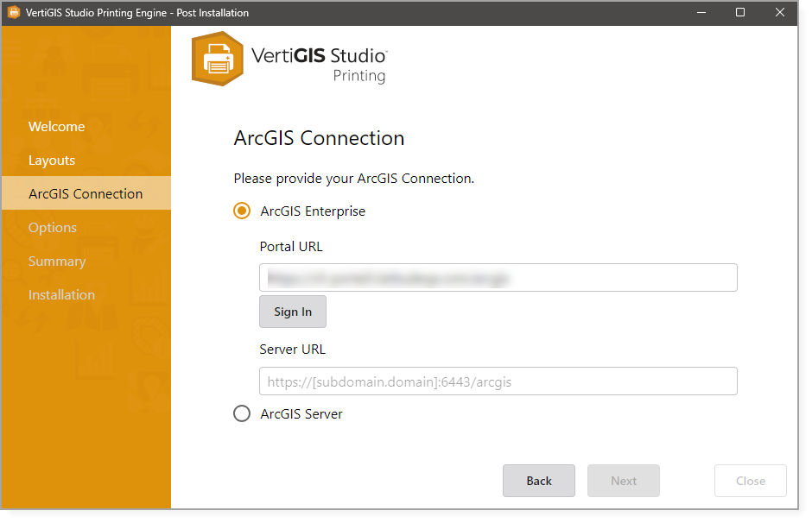Image resolution: width=812 pixels, height=523 pixels.
Task: Click the ArcGIS Connection page heading
Action: [x=319, y=138]
